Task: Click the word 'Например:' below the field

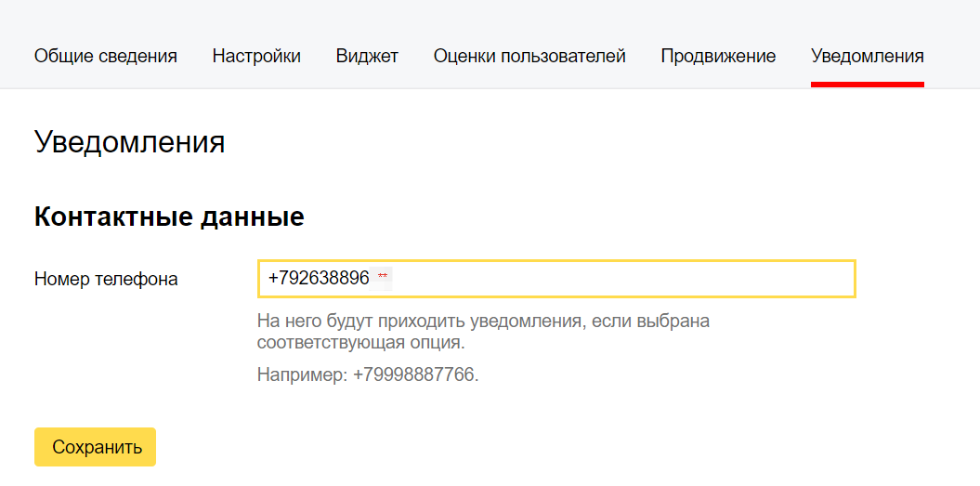Action: click(x=303, y=374)
